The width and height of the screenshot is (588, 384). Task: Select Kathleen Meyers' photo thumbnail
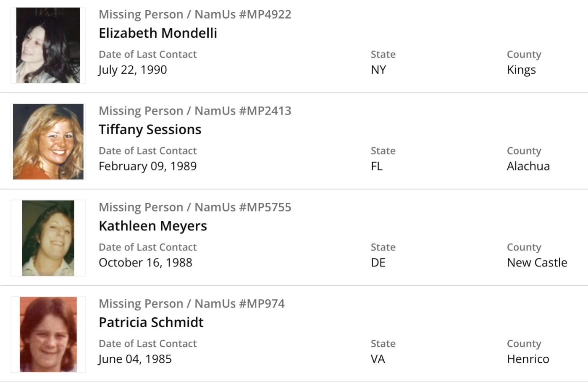(x=48, y=238)
